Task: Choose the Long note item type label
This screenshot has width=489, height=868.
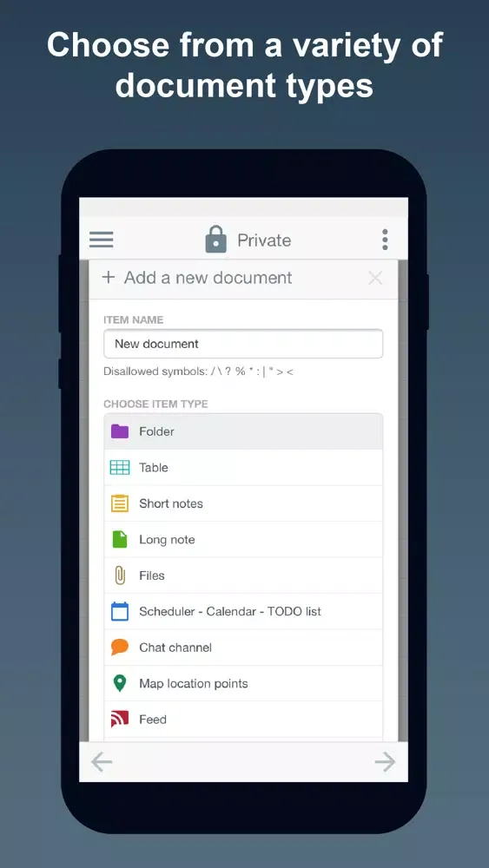Action: coord(167,539)
